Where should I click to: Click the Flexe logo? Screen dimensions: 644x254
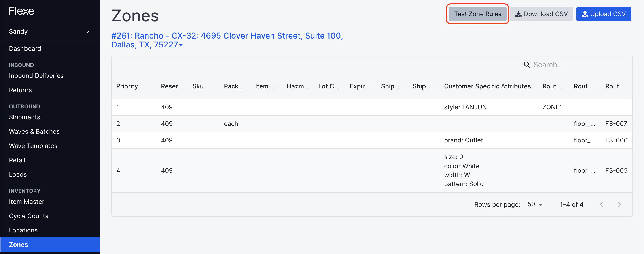click(x=21, y=11)
